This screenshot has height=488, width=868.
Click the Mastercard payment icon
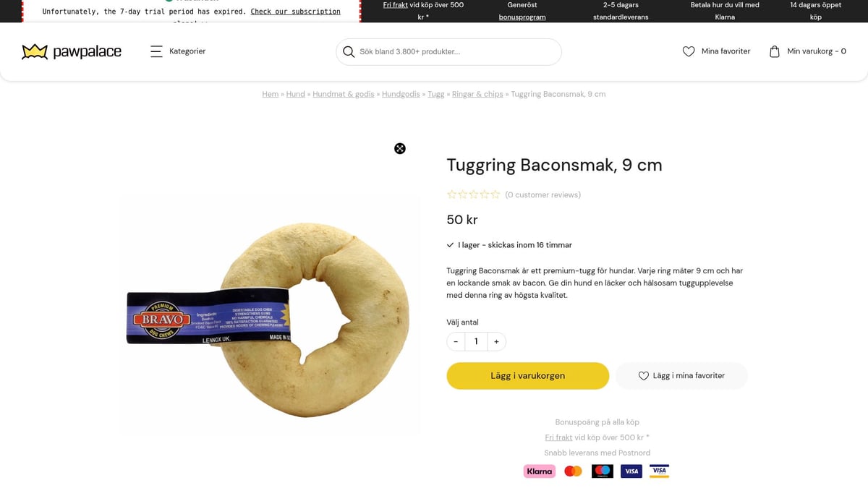[572, 471]
